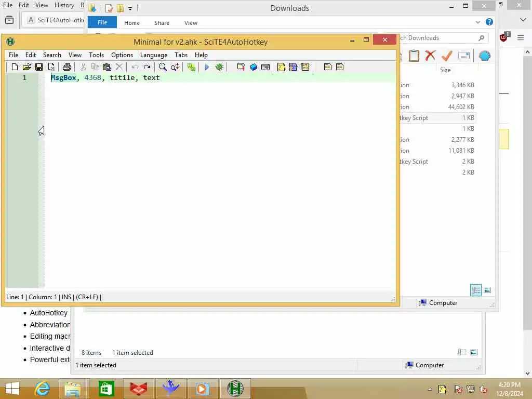
Task: Open Internet Explorer from the taskbar
Action: coord(42,389)
